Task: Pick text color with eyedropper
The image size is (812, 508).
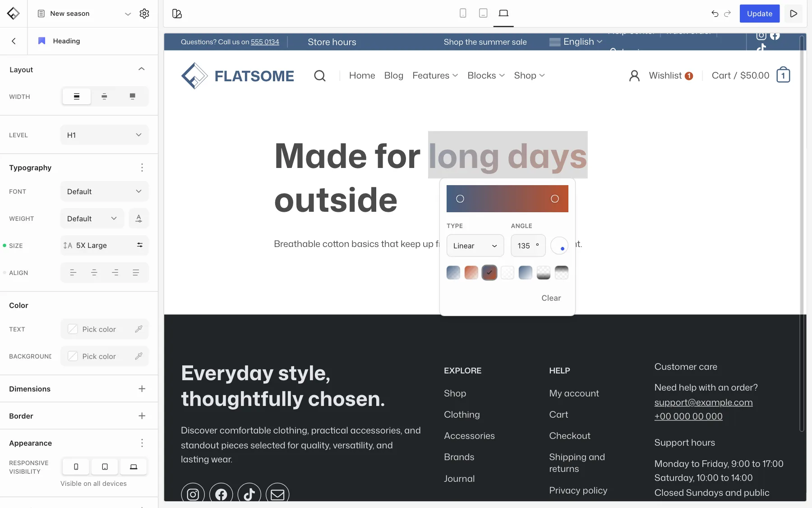Action: pyautogui.click(x=139, y=329)
